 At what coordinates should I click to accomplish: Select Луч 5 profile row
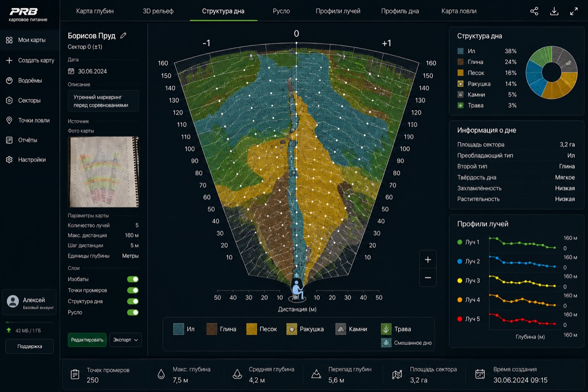pos(518,319)
